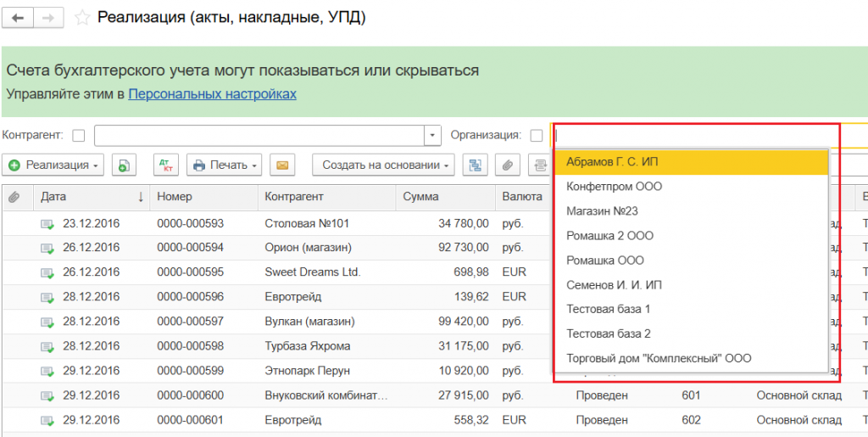868x437 pixels.
Task: Click document icon in row 0000-000593
Action: (47, 224)
